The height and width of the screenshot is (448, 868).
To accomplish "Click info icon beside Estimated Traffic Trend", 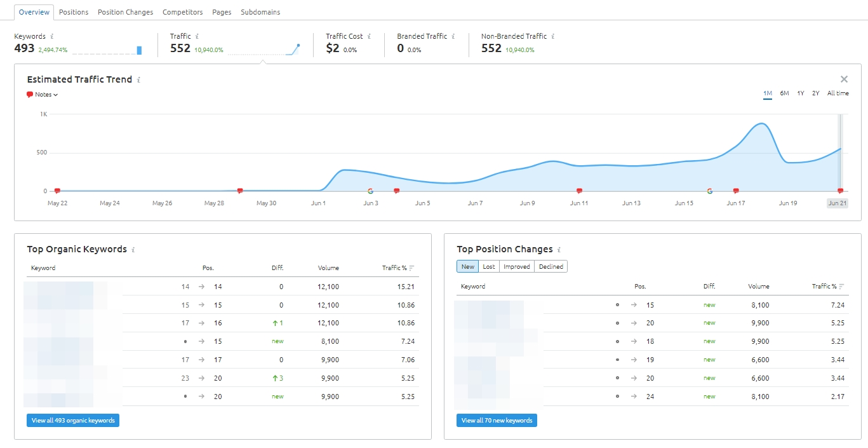I will coord(138,80).
